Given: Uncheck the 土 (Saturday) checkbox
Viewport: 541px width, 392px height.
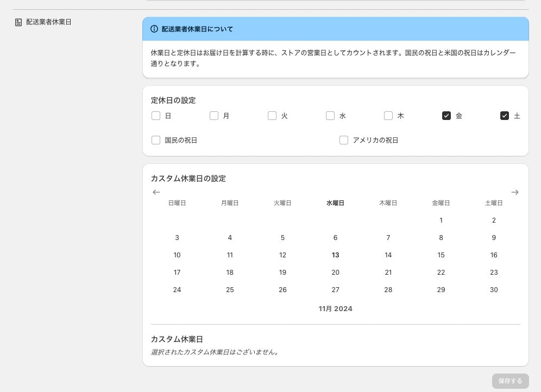Looking at the screenshot, I should (x=505, y=116).
